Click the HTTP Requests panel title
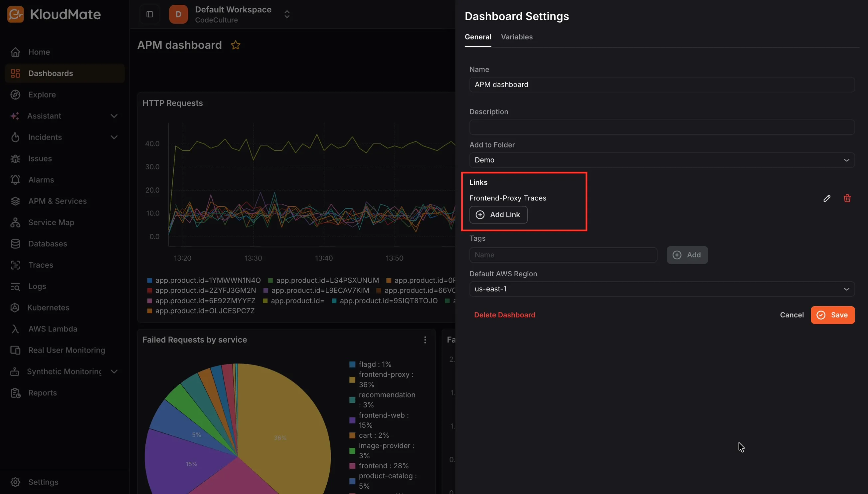The image size is (868, 494). pos(173,103)
